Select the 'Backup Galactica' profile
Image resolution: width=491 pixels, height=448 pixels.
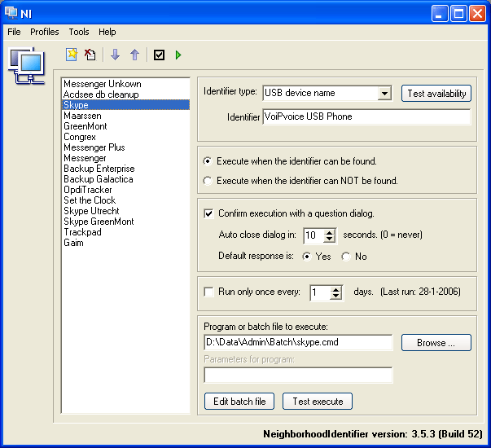125,179
